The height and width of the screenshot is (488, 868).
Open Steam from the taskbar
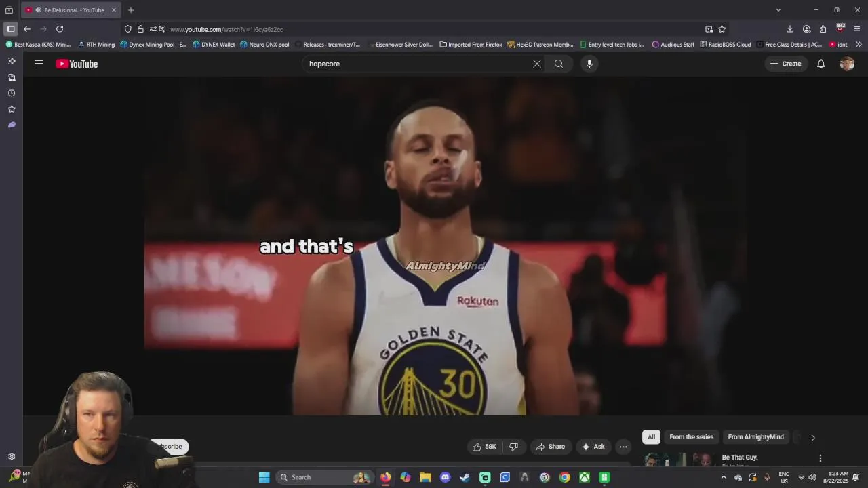pyautogui.click(x=465, y=477)
